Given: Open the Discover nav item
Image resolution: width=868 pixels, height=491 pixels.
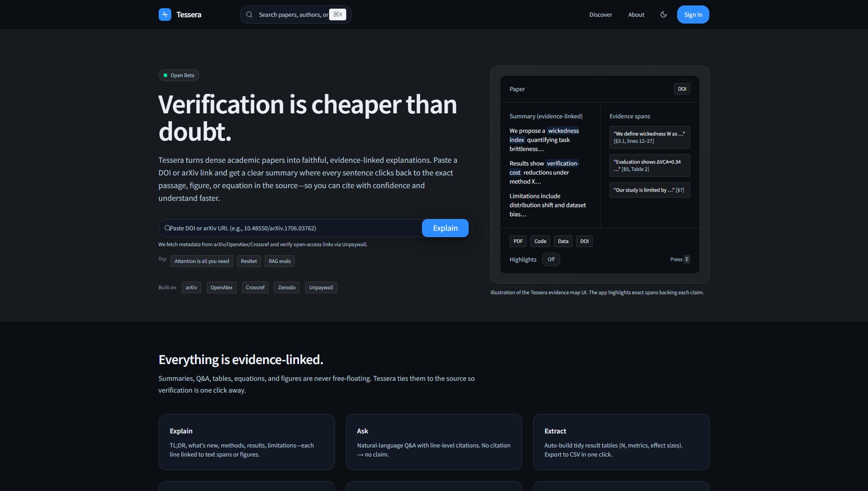Looking at the screenshot, I should coord(601,15).
